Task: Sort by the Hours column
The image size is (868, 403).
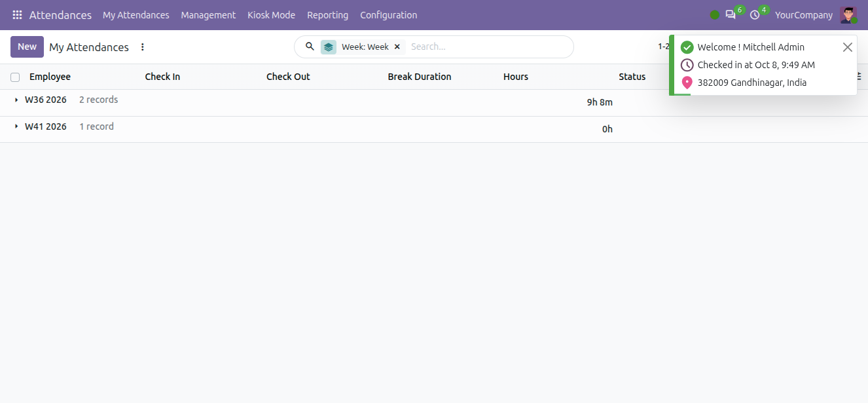Action: [516, 77]
